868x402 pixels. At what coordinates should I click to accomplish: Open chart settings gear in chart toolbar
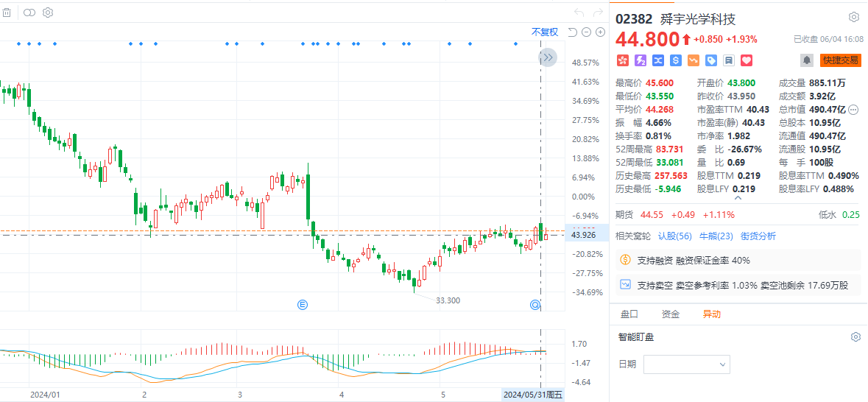(x=48, y=13)
